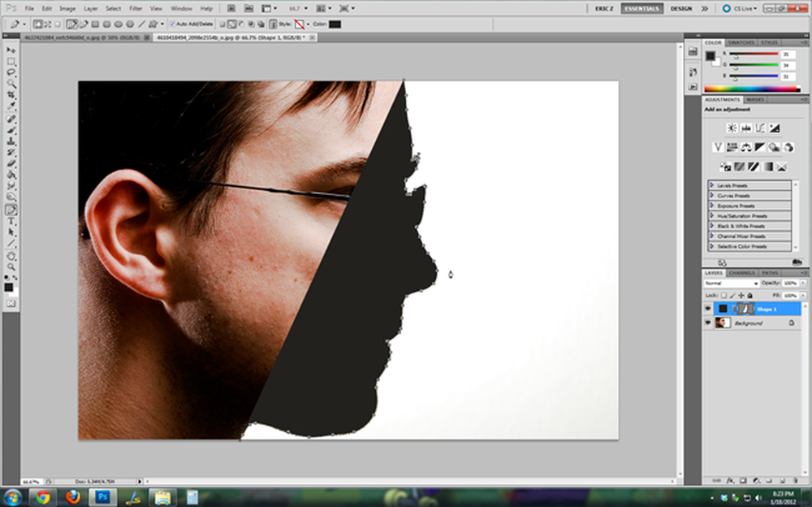Select the Brush tool
Image resolution: width=812 pixels, height=507 pixels.
point(11,130)
